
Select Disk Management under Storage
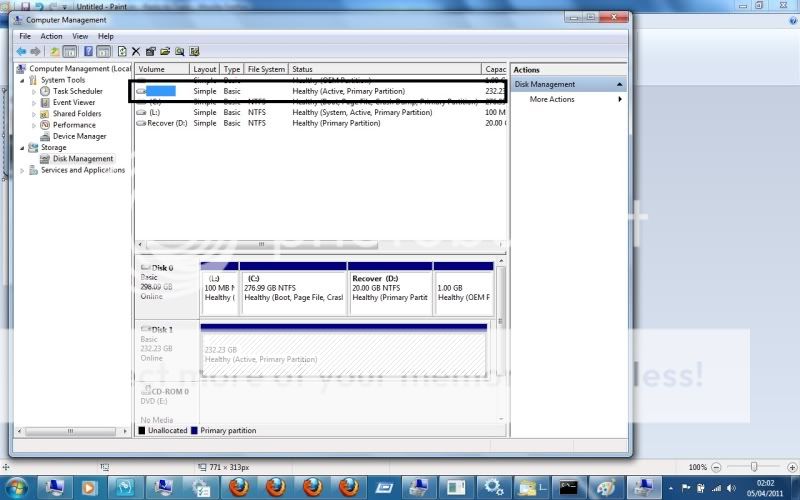click(x=83, y=159)
